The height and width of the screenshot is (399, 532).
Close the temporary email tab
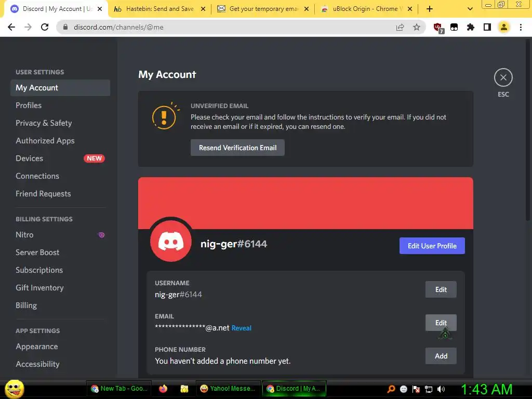click(x=307, y=9)
